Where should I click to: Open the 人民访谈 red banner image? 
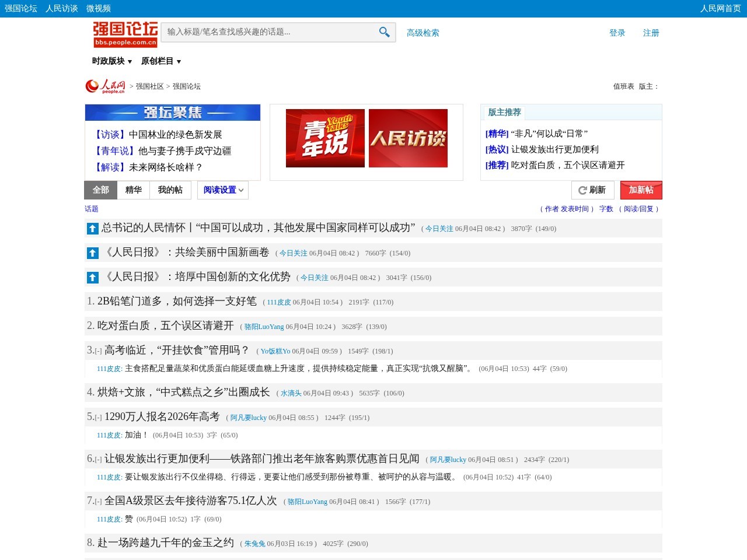pos(408,138)
